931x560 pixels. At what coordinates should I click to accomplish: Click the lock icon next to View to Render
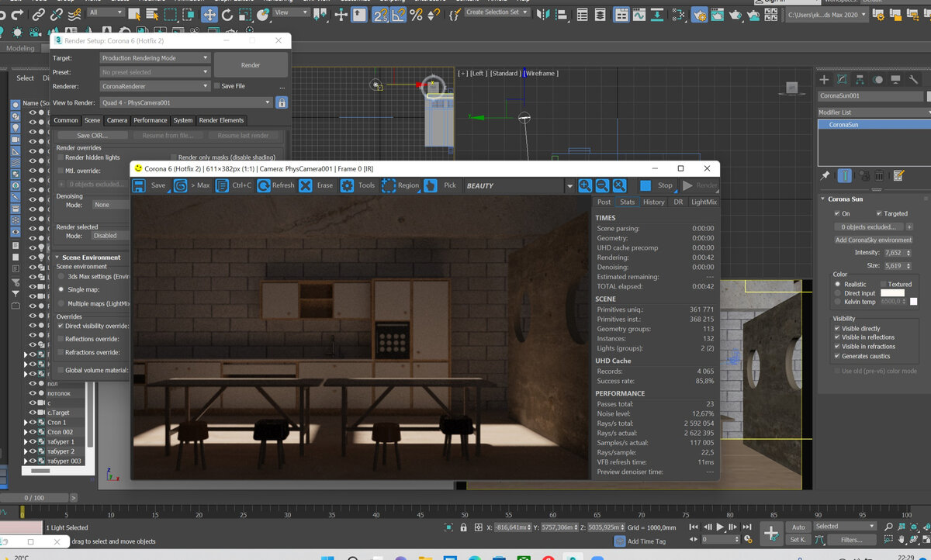point(282,102)
